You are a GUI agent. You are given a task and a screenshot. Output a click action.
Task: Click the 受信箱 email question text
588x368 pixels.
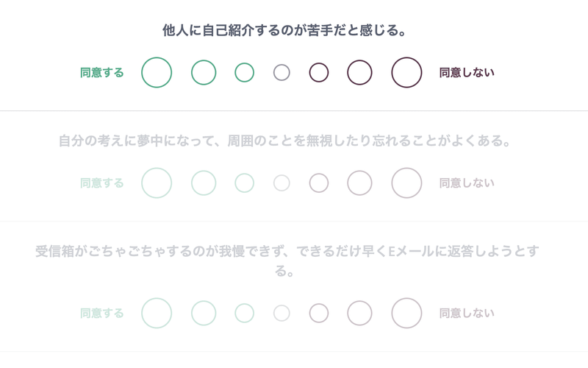(x=287, y=261)
